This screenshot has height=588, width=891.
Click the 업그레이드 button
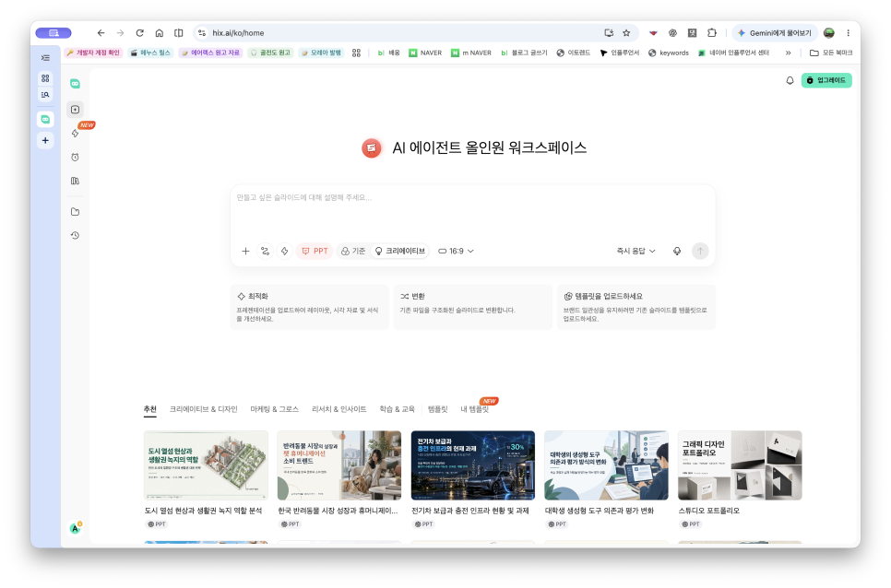[x=826, y=80]
